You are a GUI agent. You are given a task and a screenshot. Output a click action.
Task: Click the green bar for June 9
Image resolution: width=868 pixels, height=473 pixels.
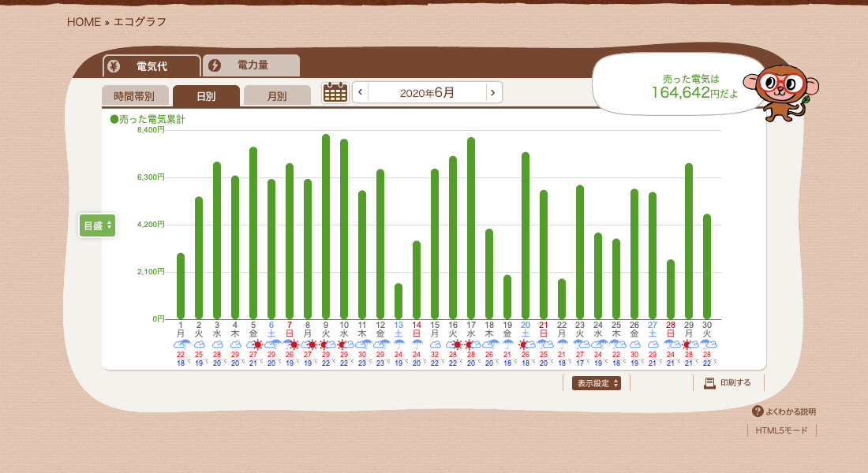326,227
